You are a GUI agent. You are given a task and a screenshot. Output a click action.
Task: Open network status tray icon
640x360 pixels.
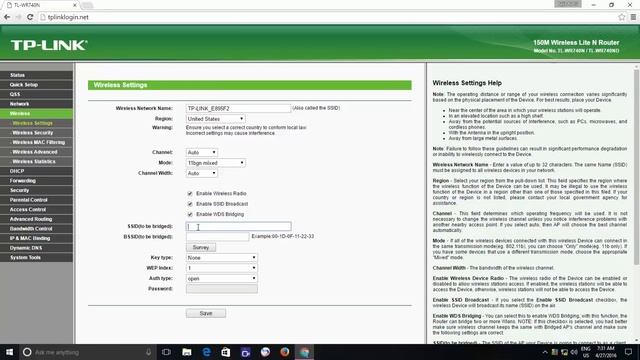pos(564,352)
